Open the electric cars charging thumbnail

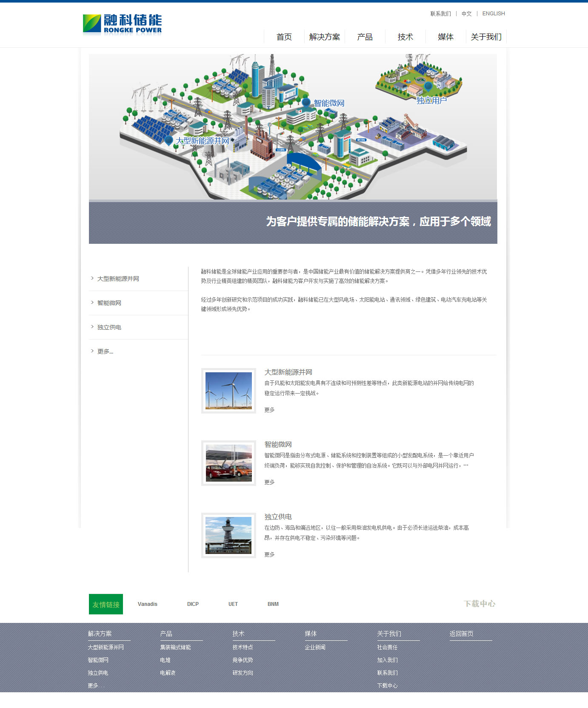[x=228, y=463]
